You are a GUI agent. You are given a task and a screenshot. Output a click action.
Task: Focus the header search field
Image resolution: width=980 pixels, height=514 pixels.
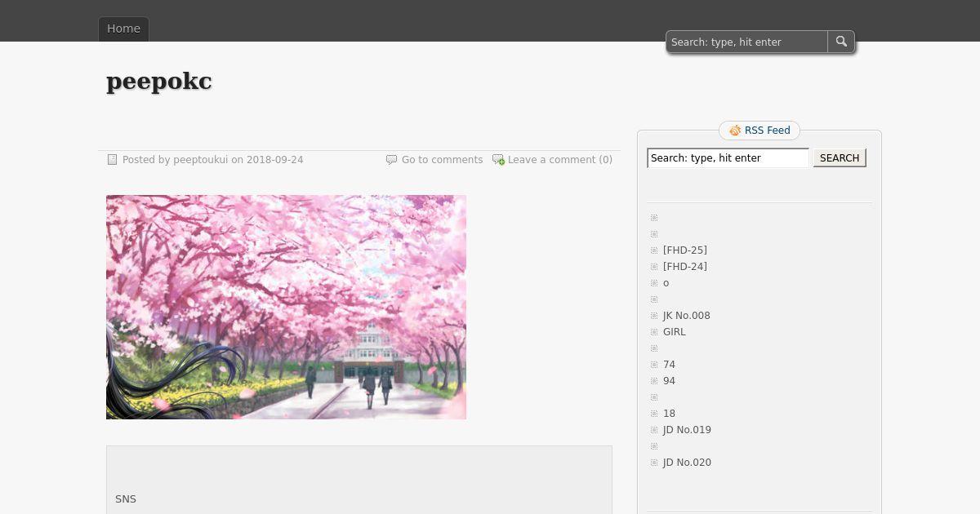tap(747, 42)
